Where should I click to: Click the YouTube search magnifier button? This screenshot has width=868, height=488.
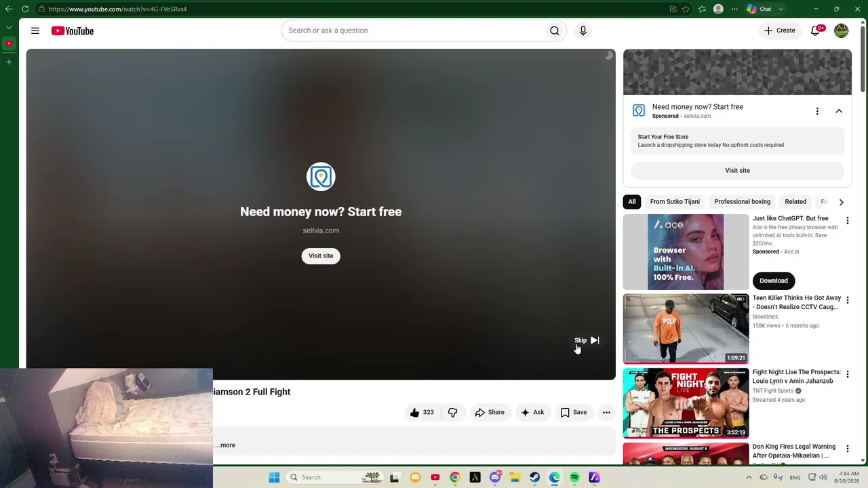point(555,30)
